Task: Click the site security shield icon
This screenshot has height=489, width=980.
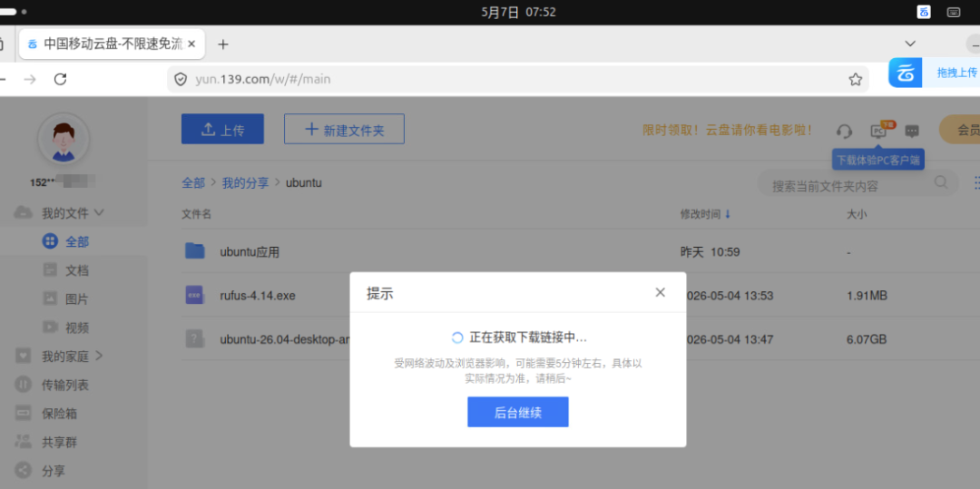Action: 181,79
